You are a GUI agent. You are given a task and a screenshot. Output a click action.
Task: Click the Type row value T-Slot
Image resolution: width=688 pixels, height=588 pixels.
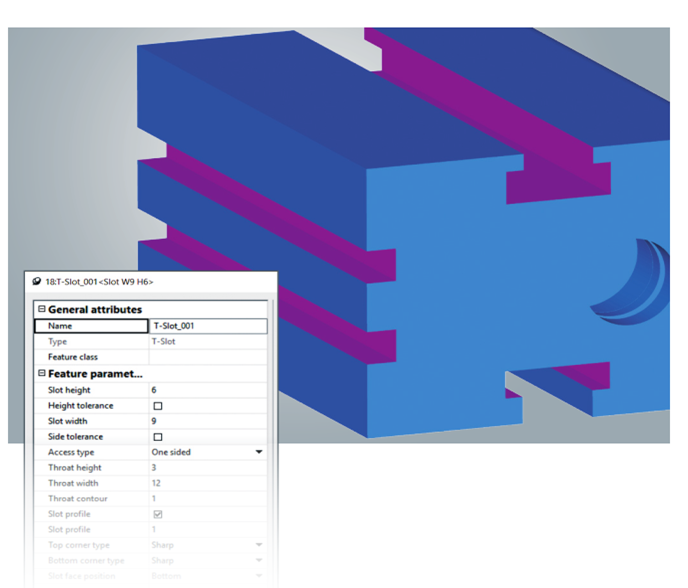click(163, 341)
